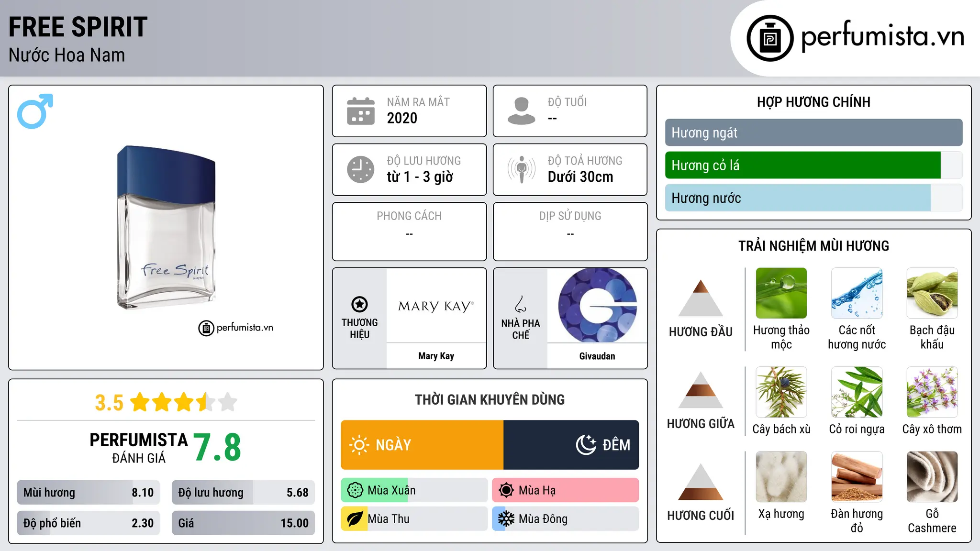This screenshot has height=551, width=980.
Task: Click the blue male gender symbol
Action: [35, 111]
